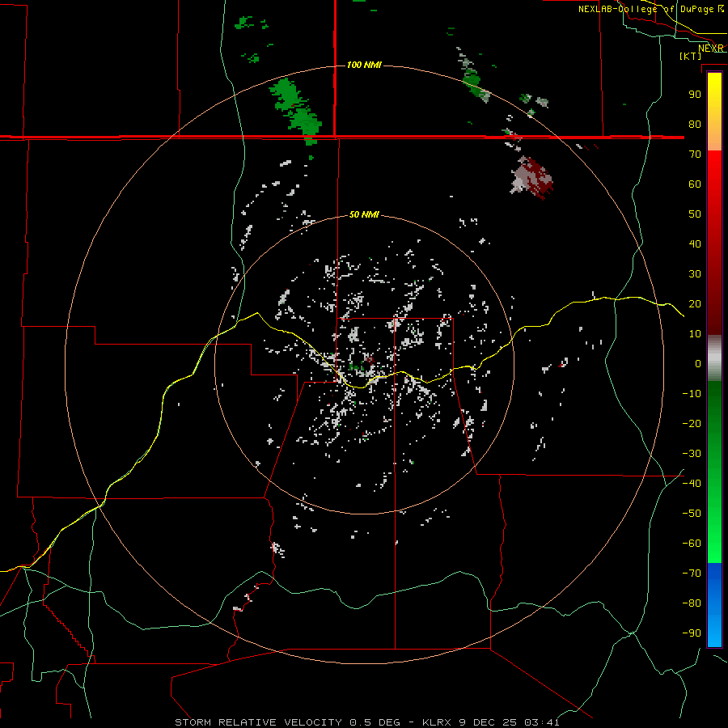Click the 20 label on the velocity scale
The width and height of the screenshot is (728, 728).
click(695, 304)
